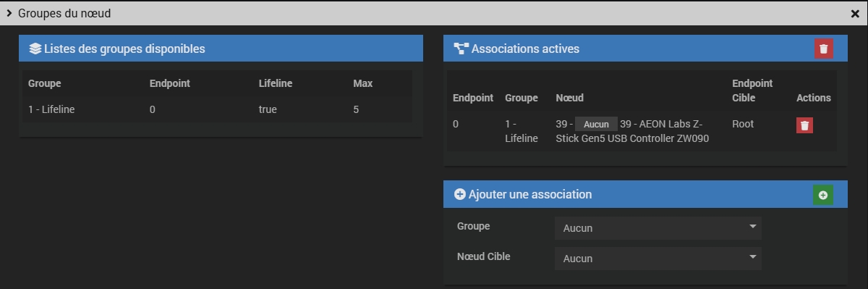The image size is (868, 289).
Task: Click the 'Associations actives' panel title
Action: tap(525, 49)
